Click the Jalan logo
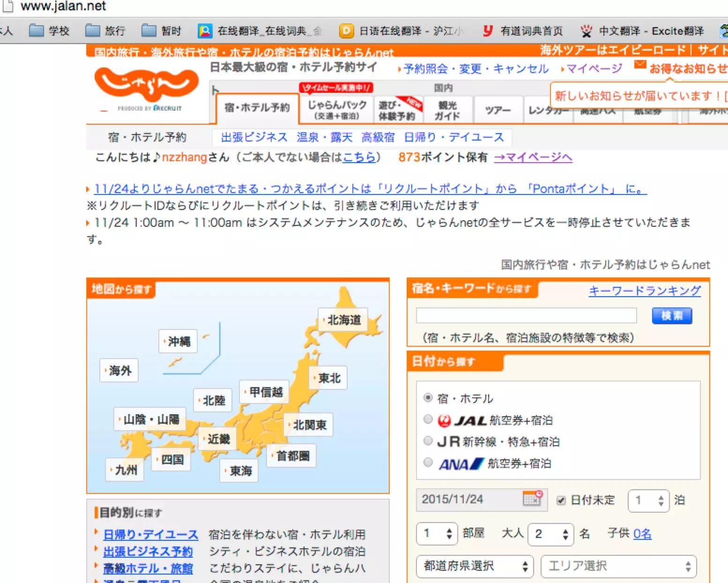The height and width of the screenshot is (583, 728). [147, 89]
